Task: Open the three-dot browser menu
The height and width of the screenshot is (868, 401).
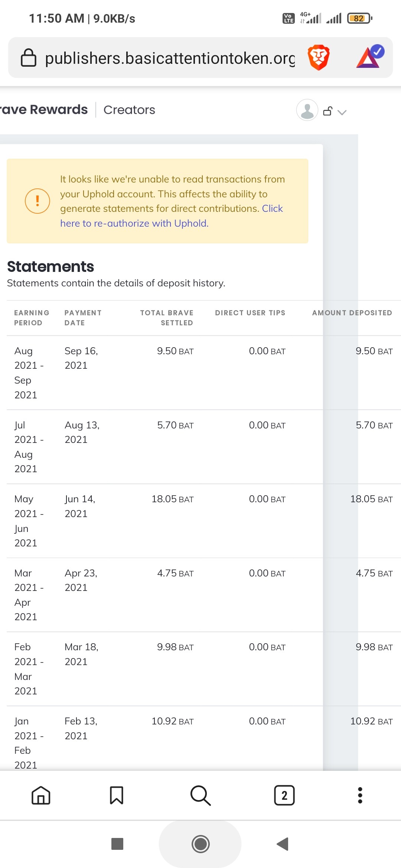Action: click(360, 795)
